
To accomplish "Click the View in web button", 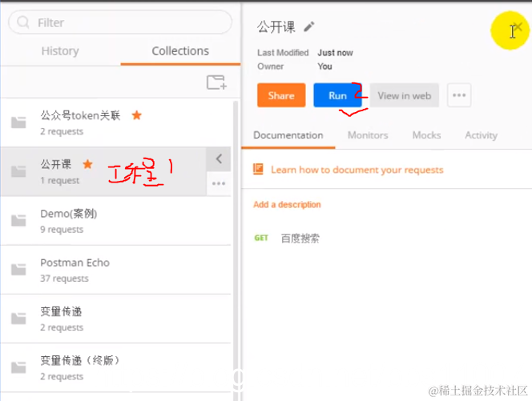I will 405,95.
